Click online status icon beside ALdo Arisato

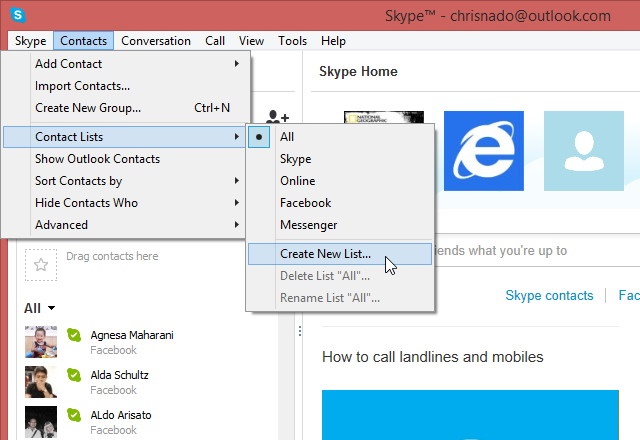(x=74, y=415)
